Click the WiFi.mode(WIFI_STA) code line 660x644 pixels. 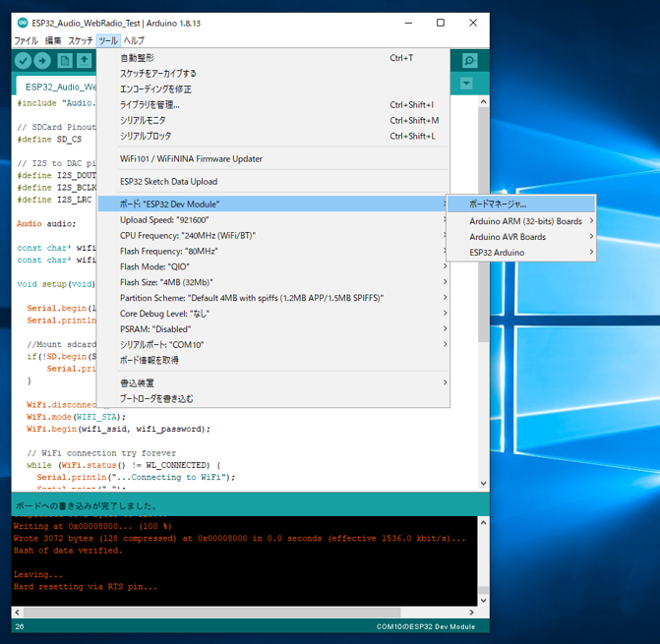click(x=76, y=417)
